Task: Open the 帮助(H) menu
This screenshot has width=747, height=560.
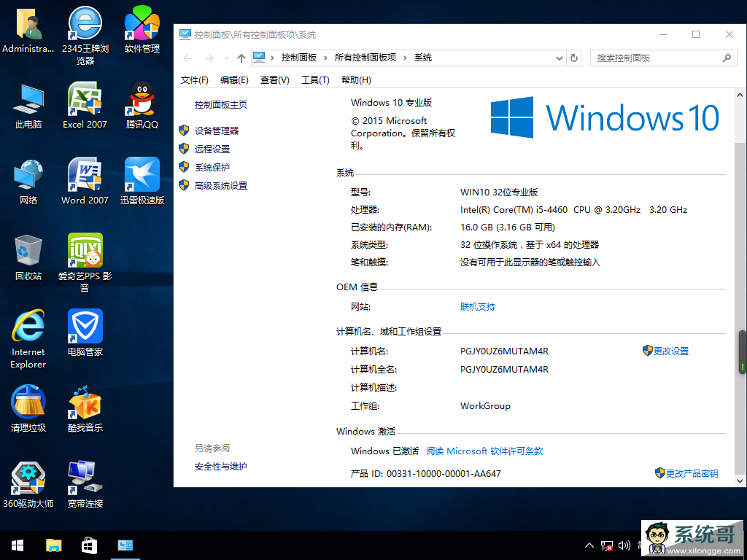Action: (356, 80)
